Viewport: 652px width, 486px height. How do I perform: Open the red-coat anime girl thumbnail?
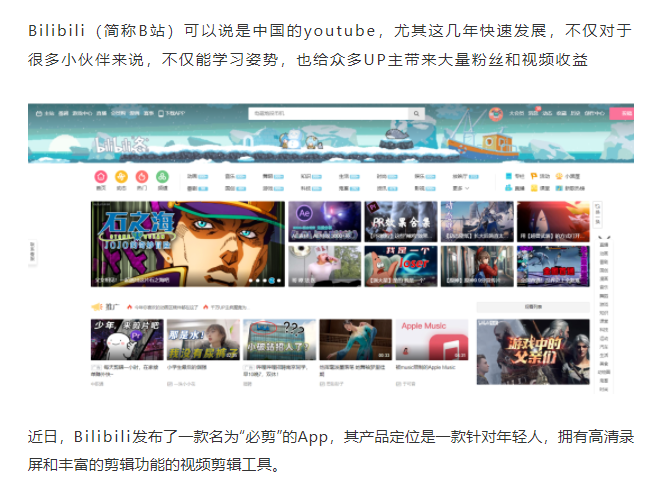pos(477,266)
